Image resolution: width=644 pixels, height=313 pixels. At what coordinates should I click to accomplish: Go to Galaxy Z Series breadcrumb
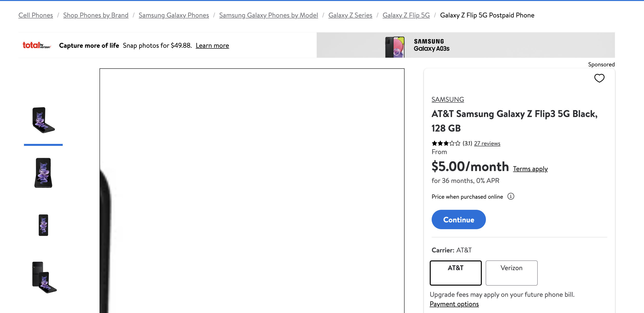350,15
